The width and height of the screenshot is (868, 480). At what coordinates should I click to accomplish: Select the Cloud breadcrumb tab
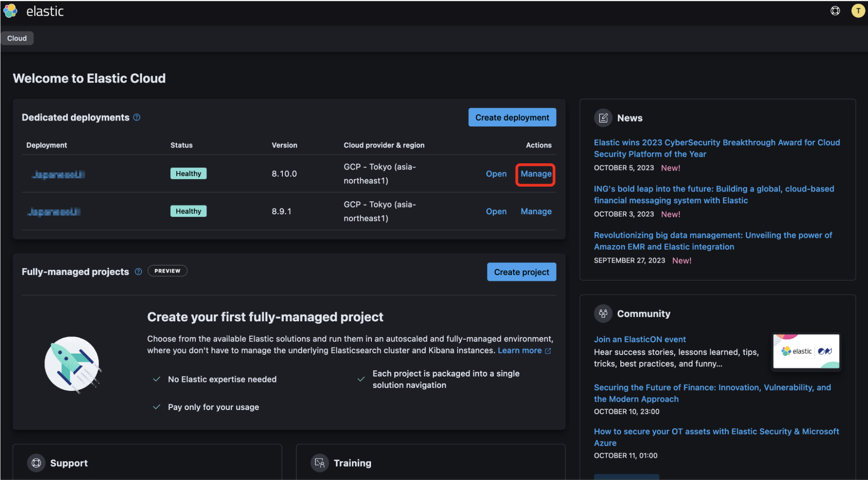point(17,38)
